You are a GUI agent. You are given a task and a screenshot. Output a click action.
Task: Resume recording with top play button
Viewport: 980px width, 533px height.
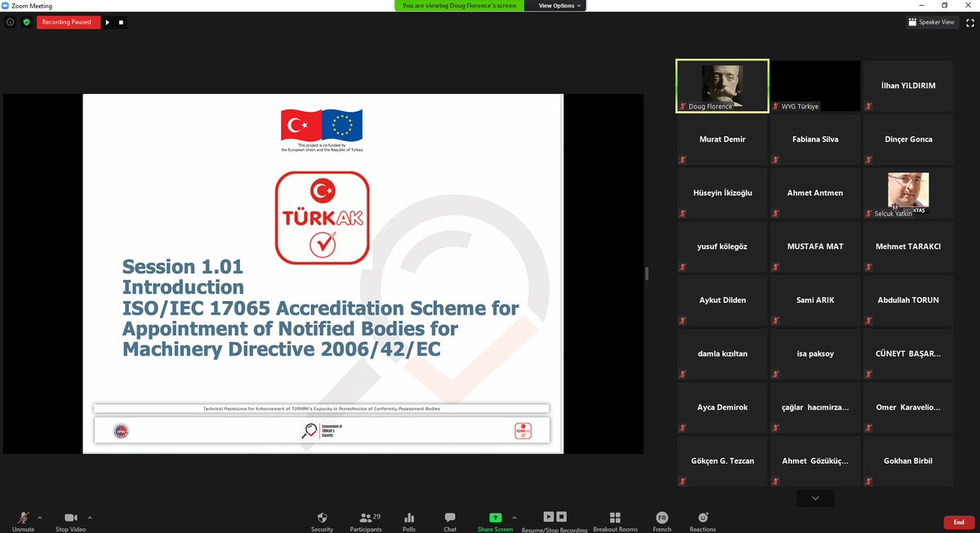pyautogui.click(x=107, y=22)
